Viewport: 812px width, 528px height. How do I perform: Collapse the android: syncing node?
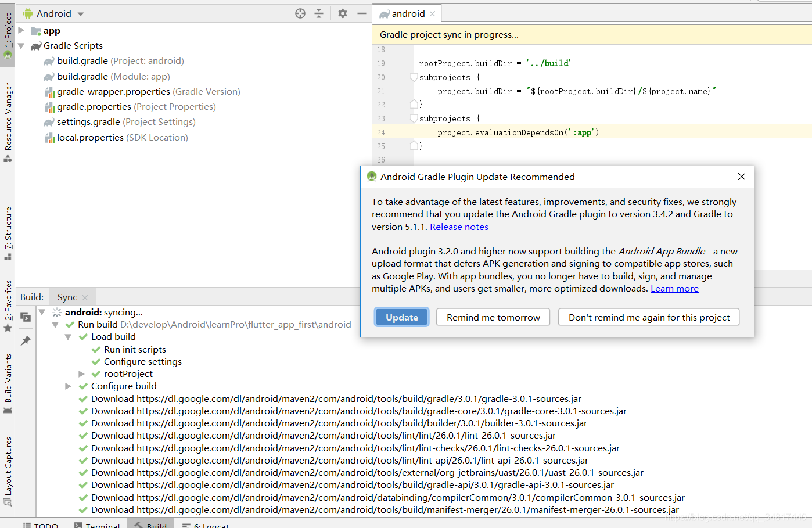[x=42, y=313]
